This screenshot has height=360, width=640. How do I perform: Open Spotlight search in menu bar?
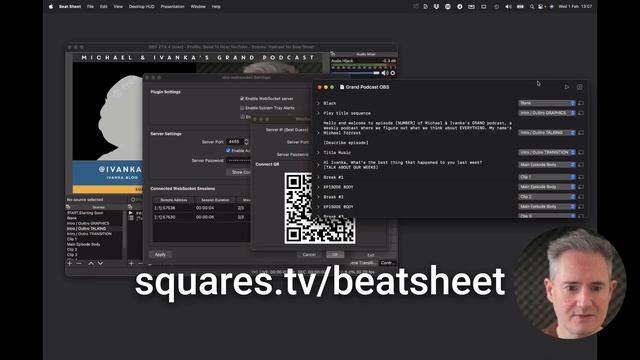click(x=531, y=7)
